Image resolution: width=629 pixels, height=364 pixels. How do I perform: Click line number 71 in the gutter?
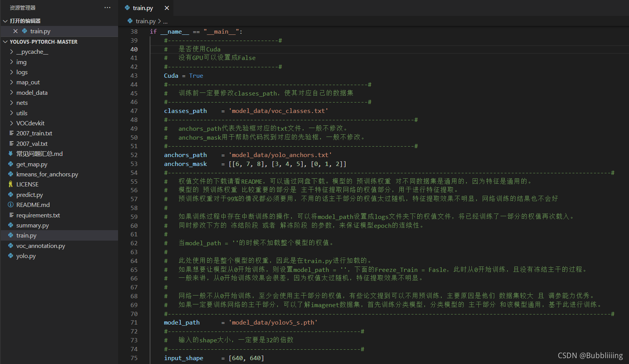(134, 322)
